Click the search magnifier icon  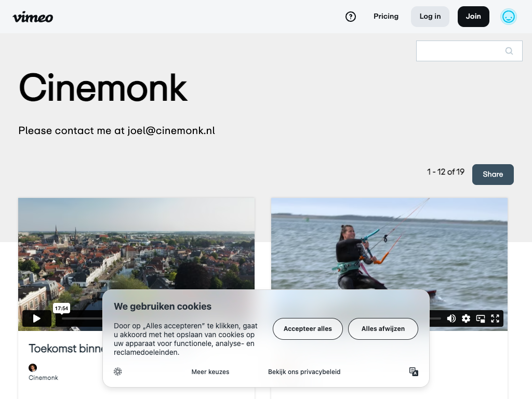[x=509, y=51]
